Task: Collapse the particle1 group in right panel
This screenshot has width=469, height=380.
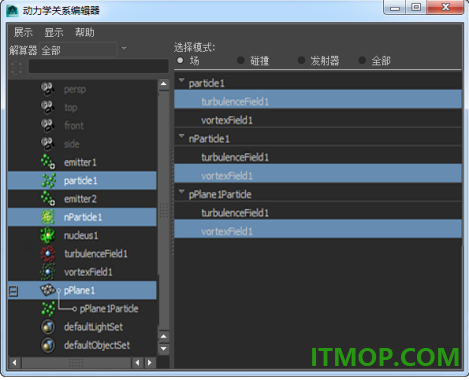Action: [x=182, y=80]
